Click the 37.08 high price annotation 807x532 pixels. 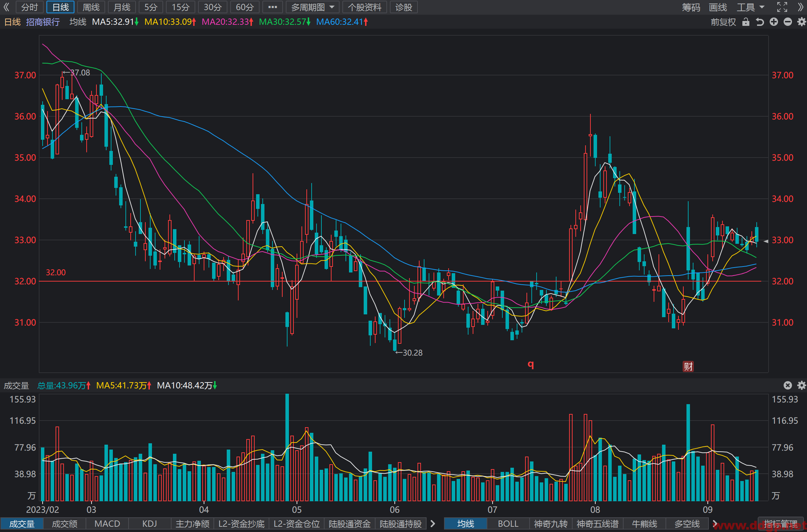click(x=77, y=73)
